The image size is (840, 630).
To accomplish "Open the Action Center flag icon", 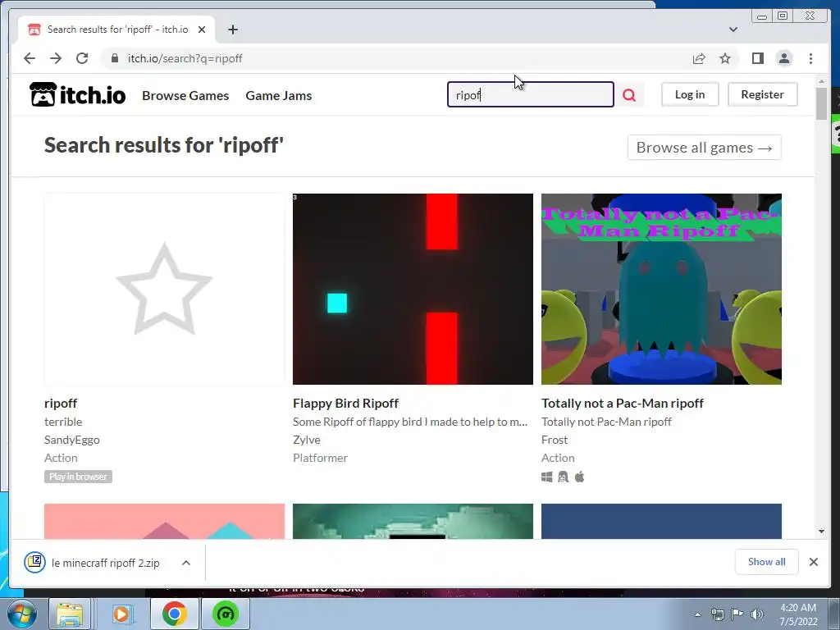I will [737, 614].
